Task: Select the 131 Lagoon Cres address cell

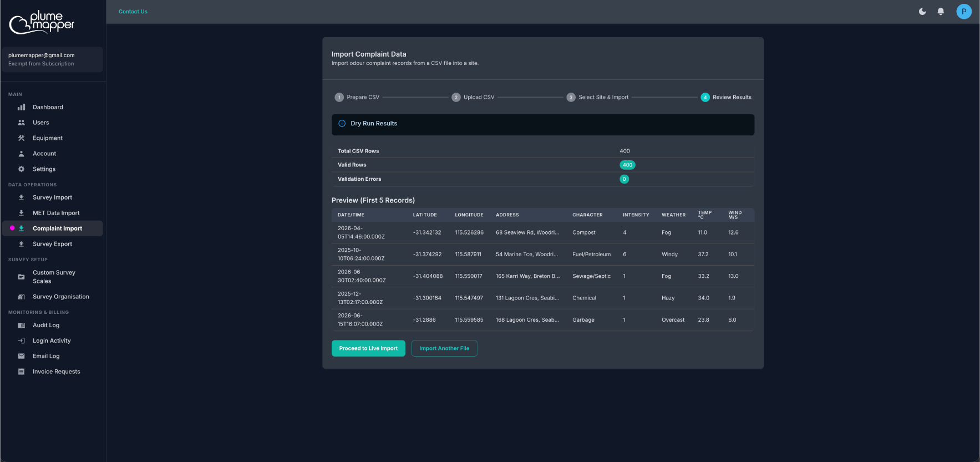Action: tap(527, 298)
